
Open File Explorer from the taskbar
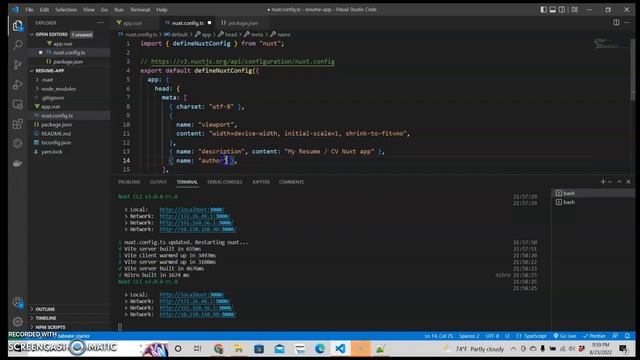pyautogui.click(x=238, y=349)
